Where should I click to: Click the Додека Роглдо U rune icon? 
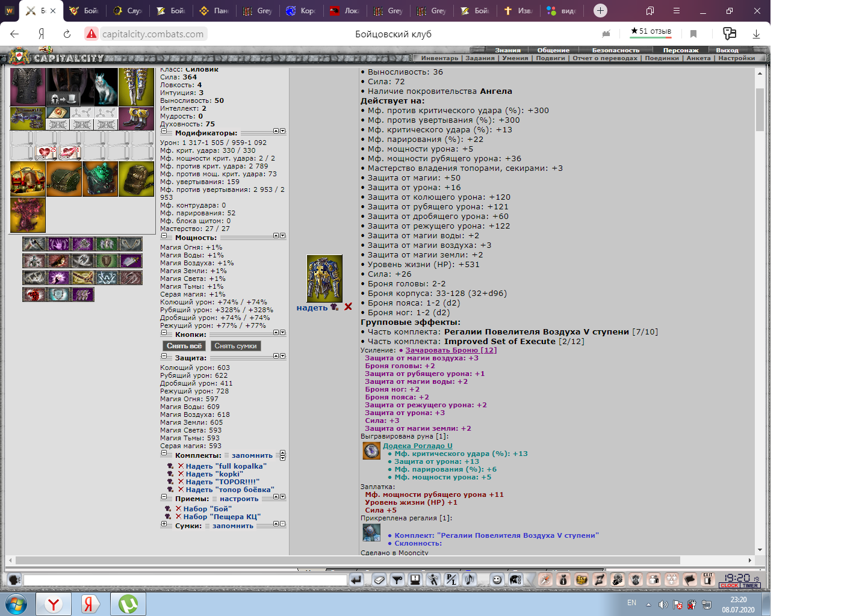click(x=371, y=451)
